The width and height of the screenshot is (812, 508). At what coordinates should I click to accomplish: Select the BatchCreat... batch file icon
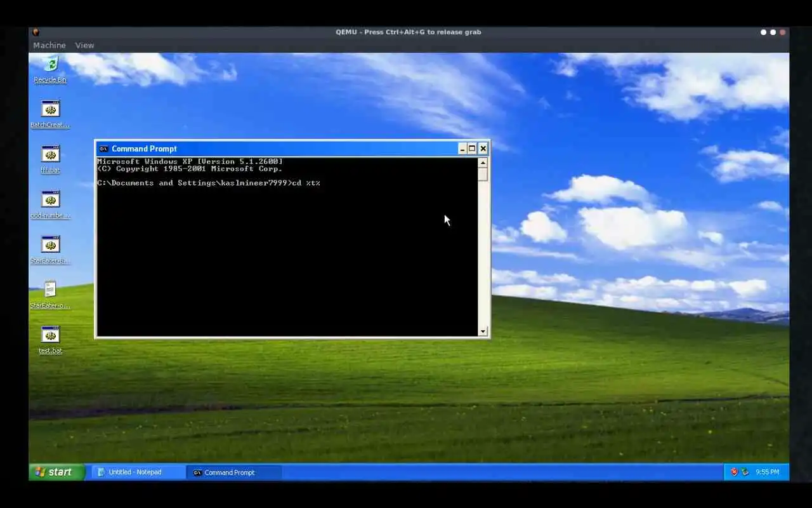tap(50, 114)
